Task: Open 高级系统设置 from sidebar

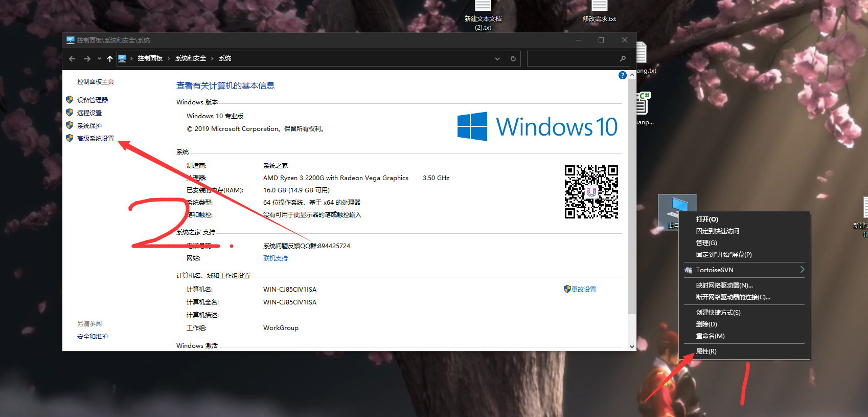Action: point(96,138)
